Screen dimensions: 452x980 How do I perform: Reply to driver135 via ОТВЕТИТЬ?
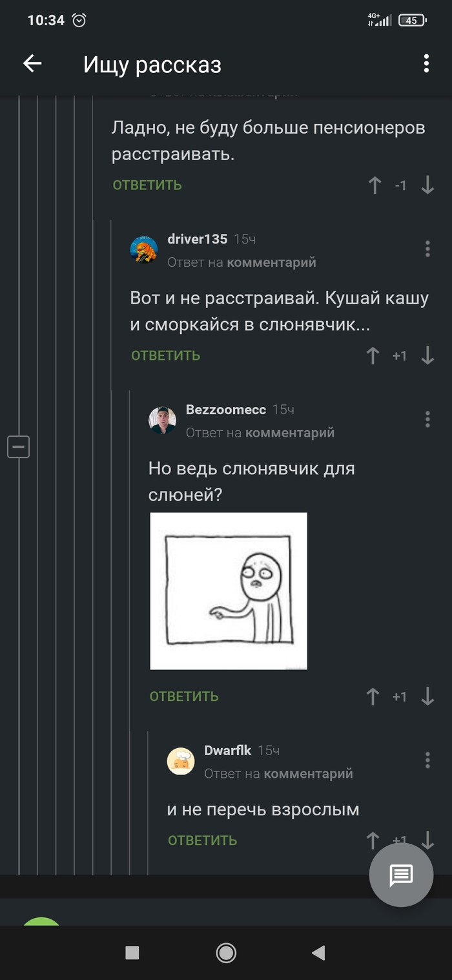click(x=166, y=355)
